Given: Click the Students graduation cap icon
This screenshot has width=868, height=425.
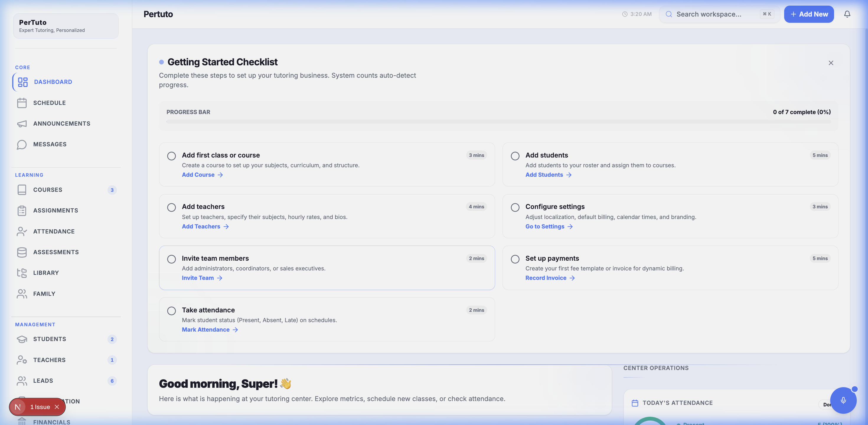Looking at the screenshot, I should [22, 339].
